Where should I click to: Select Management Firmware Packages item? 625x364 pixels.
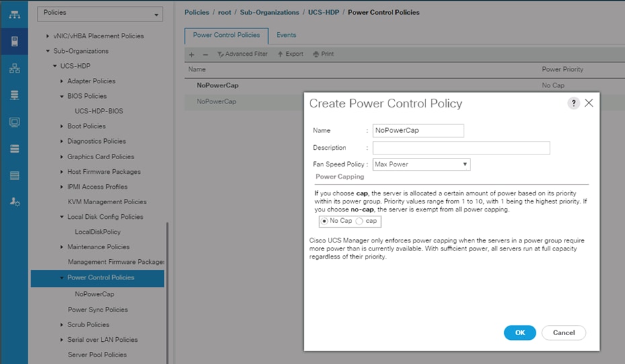(x=116, y=262)
